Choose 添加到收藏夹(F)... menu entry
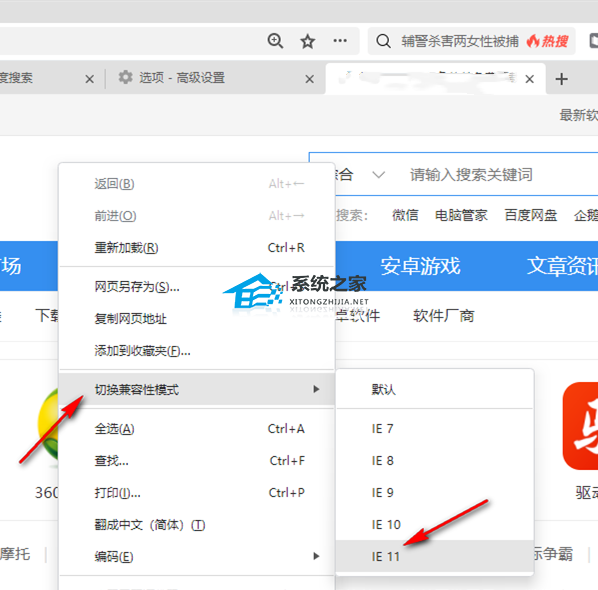This screenshot has height=590, width=598. (197, 350)
